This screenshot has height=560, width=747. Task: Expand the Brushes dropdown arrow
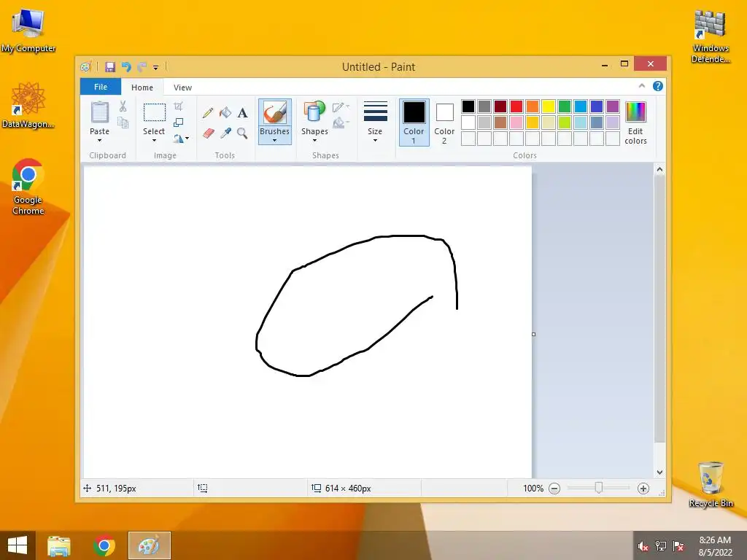pyautogui.click(x=274, y=141)
